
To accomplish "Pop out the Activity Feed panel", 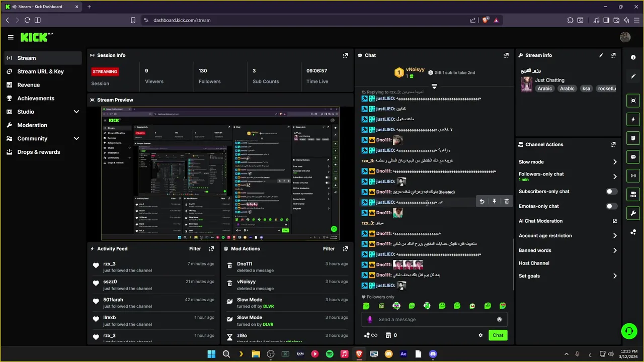I will pos(211,249).
